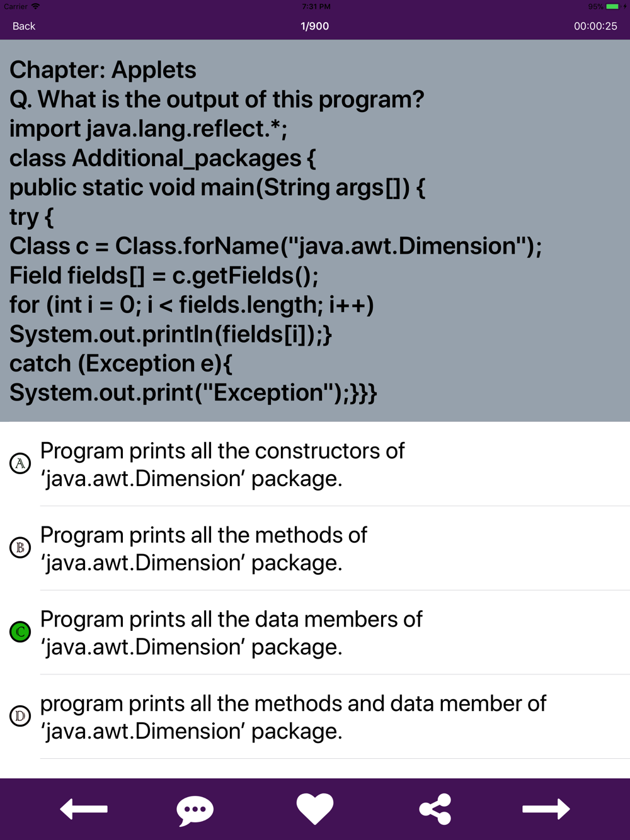Tap the Wi-Fi carrier status icon
The image size is (630, 840).
[35, 6]
